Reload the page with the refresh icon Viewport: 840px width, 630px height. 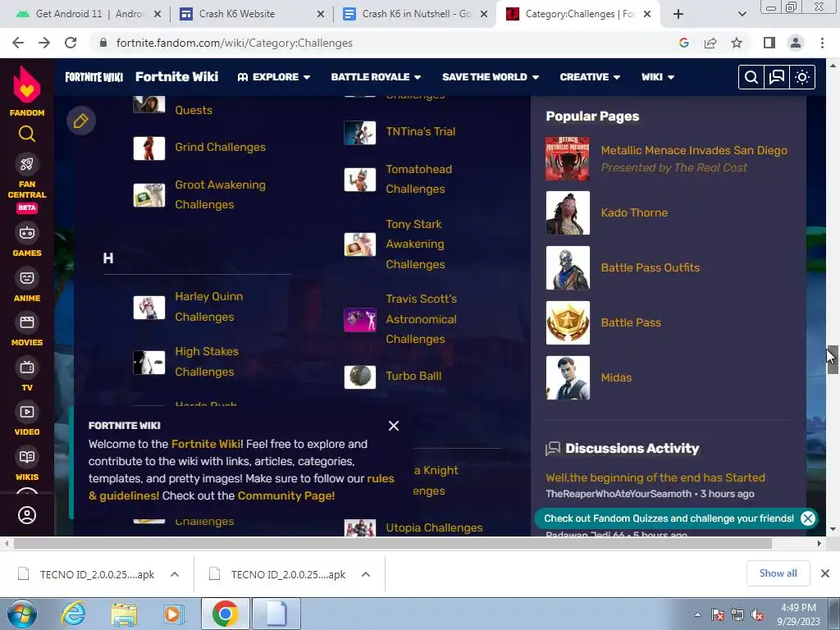pos(71,43)
